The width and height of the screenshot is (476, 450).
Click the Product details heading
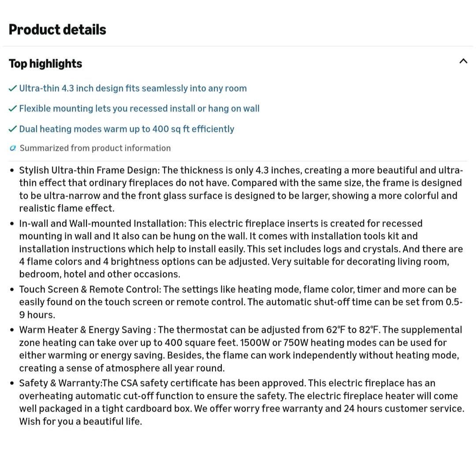coord(57,30)
